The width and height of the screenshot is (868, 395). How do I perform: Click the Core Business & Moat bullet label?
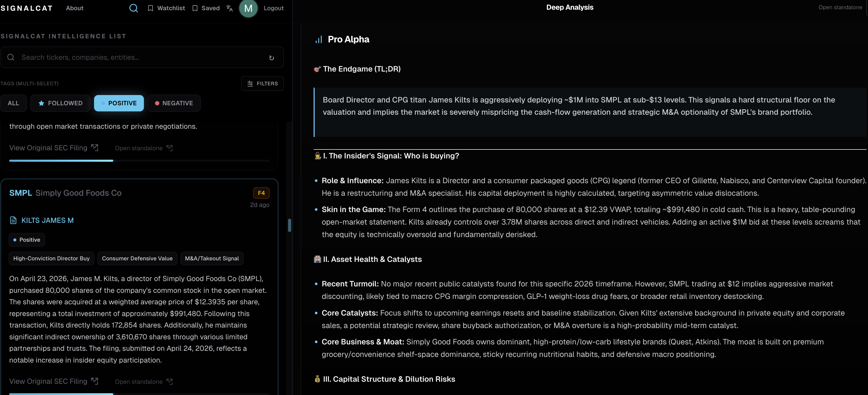[363, 342]
